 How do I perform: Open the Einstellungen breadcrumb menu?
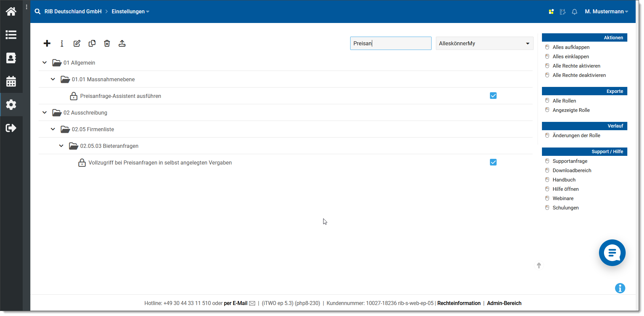click(130, 12)
